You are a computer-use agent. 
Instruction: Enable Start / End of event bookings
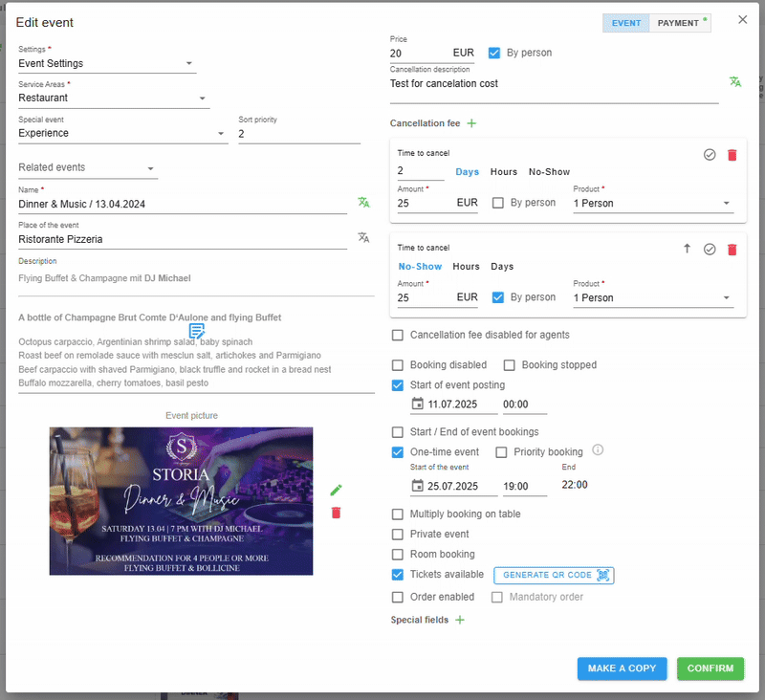point(398,432)
